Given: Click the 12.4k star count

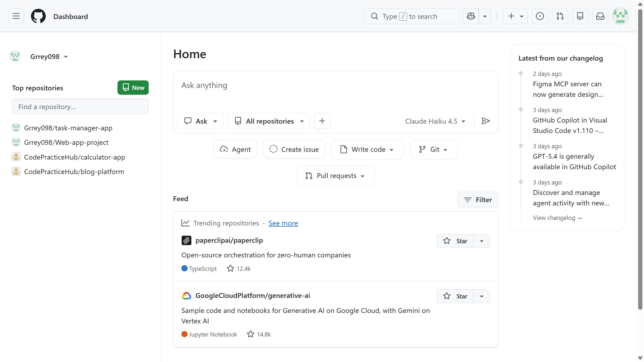Looking at the screenshot, I should pos(239,269).
